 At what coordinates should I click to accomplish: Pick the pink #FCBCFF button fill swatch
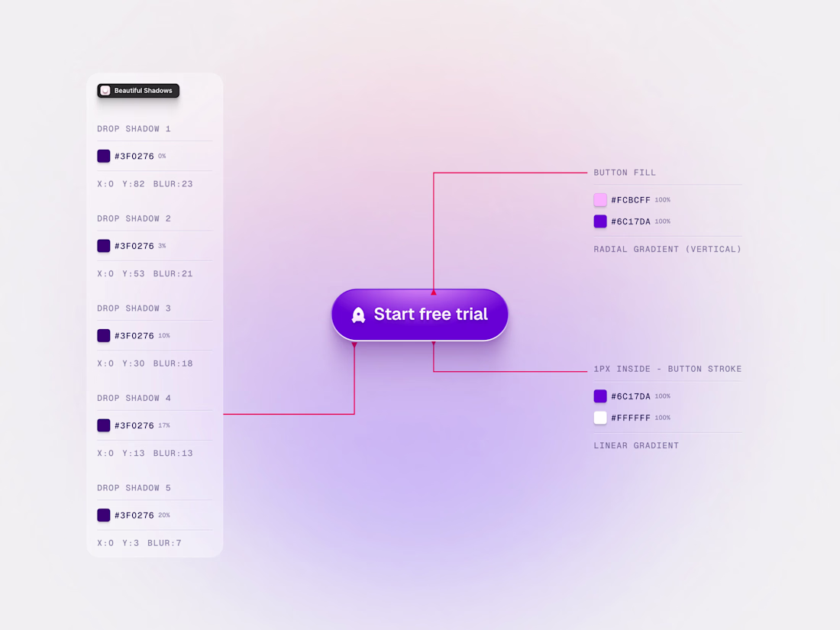[600, 200]
